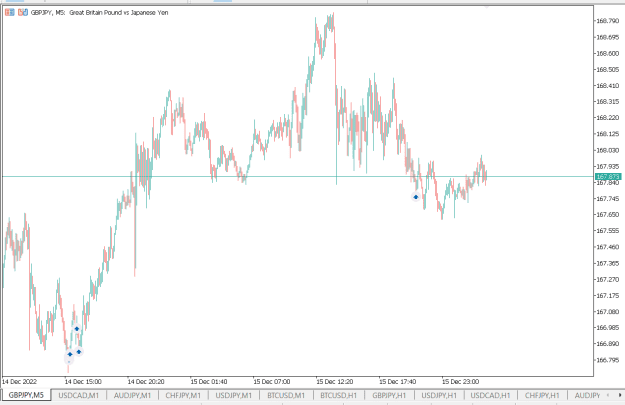Click the 14 Dec 20:20 time label

pyautogui.click(x=146, y=382)
